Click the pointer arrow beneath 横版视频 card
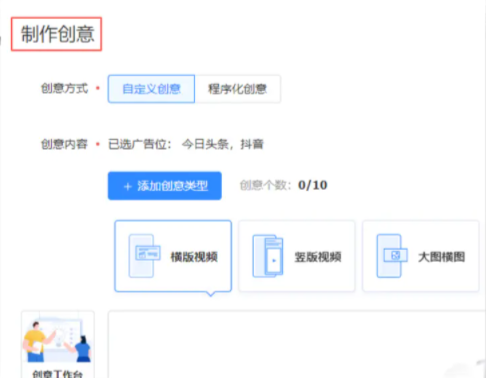Image resolution: width=486 pixels, height=378 pixels. [210, 294]
